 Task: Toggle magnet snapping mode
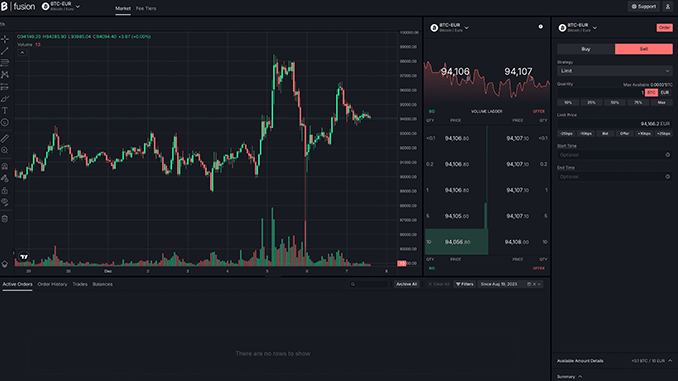pos(5,166)
